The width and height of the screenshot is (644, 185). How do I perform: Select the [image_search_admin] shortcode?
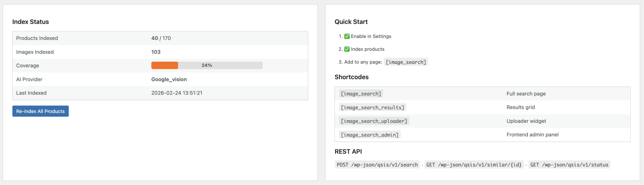coord(370,135)
